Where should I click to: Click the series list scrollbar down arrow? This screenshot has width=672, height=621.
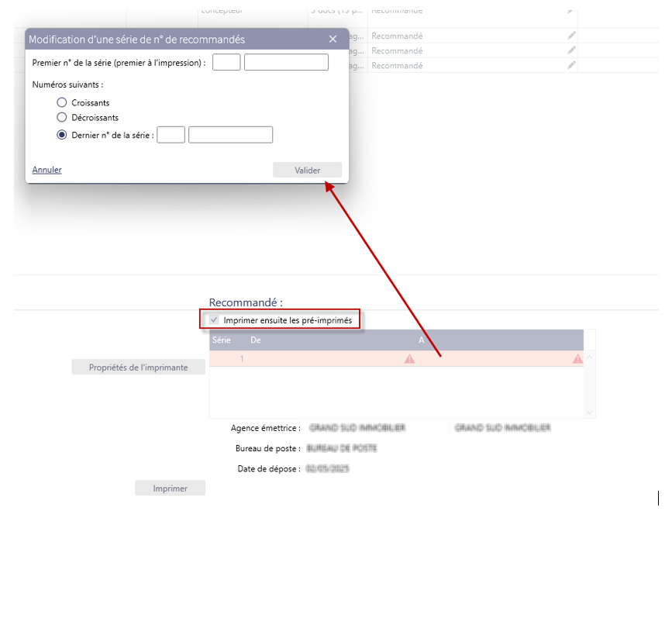click(589, 412)
